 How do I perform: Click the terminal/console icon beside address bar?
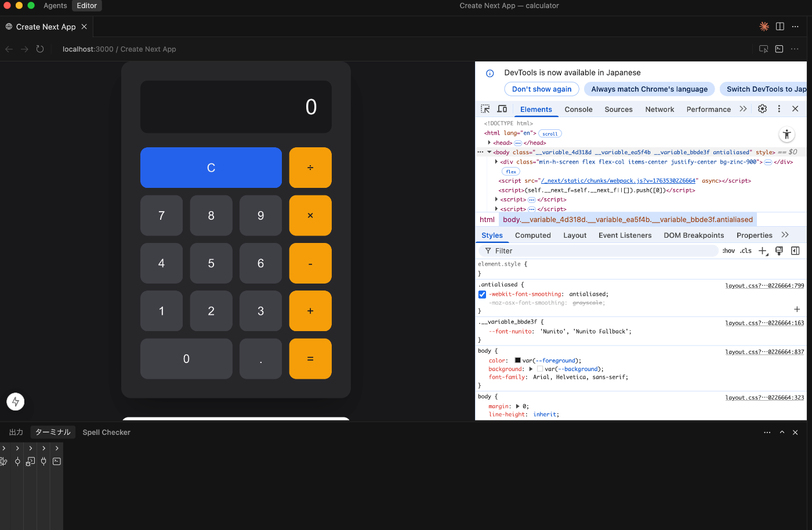pyautogui.click(x=780, y=49)
